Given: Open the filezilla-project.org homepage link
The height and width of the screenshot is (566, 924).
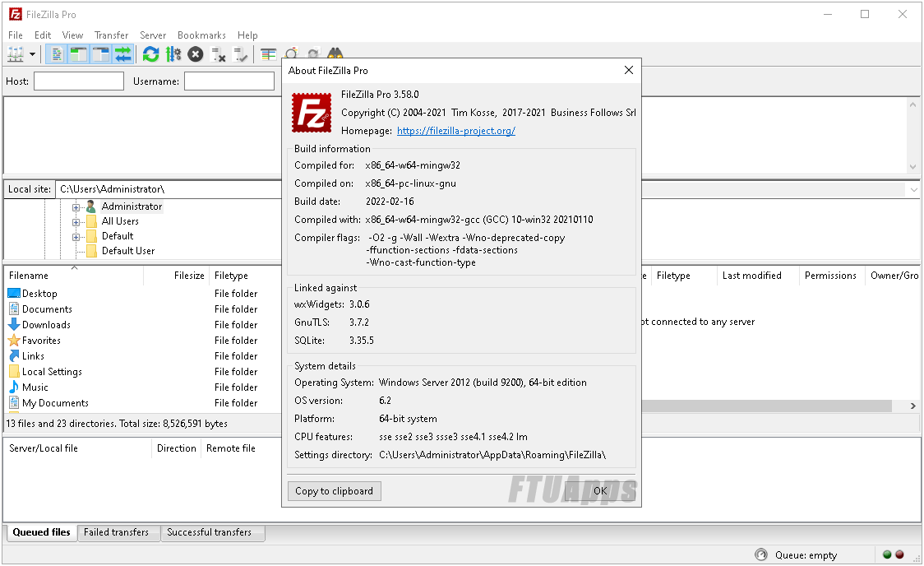Looking at the screenshot, I should click(456, 131).
